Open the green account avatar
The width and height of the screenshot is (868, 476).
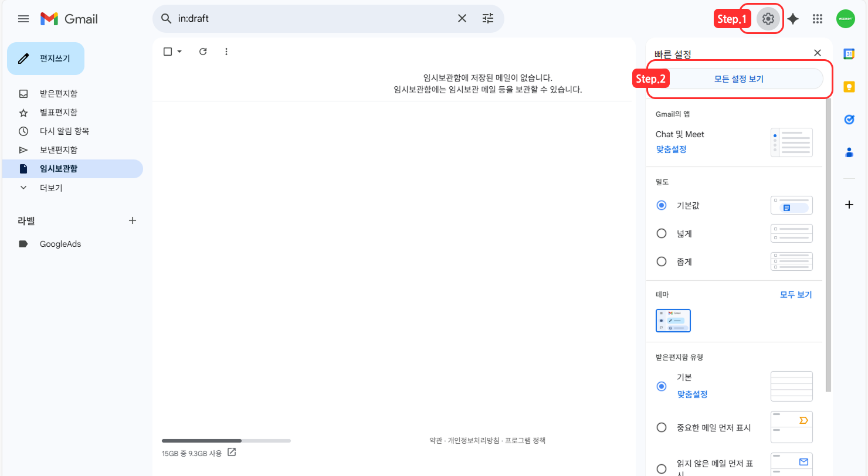click(846, 19)
